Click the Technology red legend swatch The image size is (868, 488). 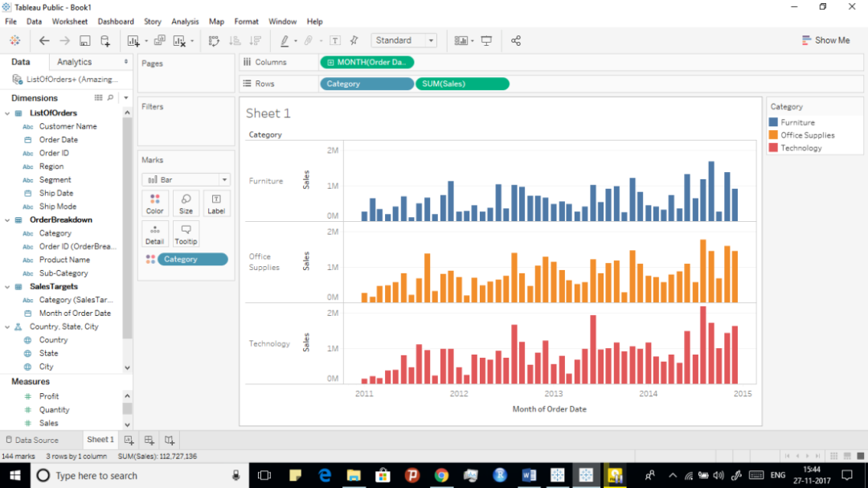[773, 148]
